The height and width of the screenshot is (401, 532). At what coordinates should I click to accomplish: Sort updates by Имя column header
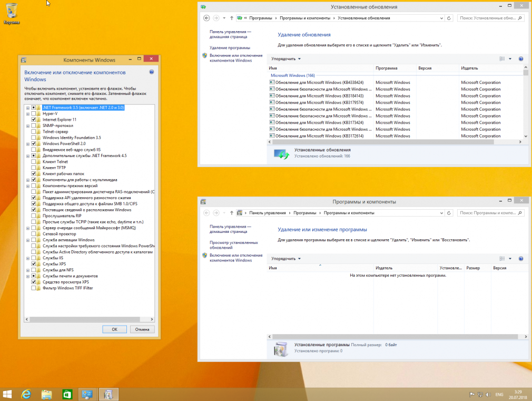[x=320, y=69]
